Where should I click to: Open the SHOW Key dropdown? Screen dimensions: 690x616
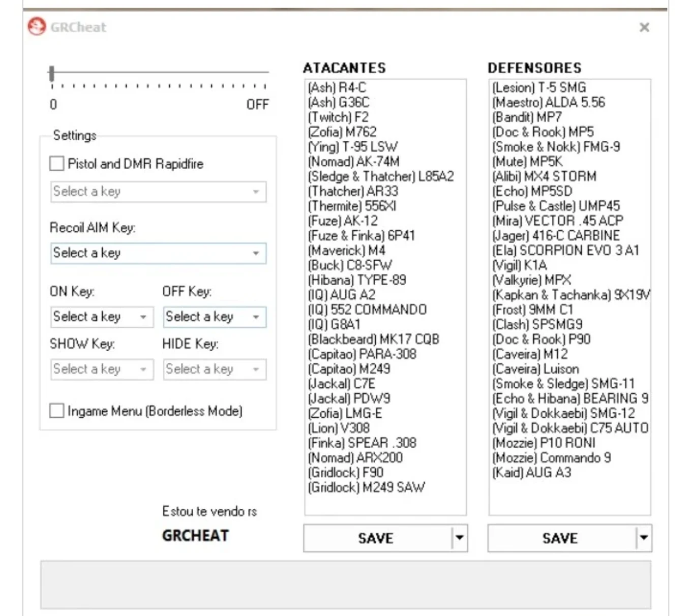[102, 369]
